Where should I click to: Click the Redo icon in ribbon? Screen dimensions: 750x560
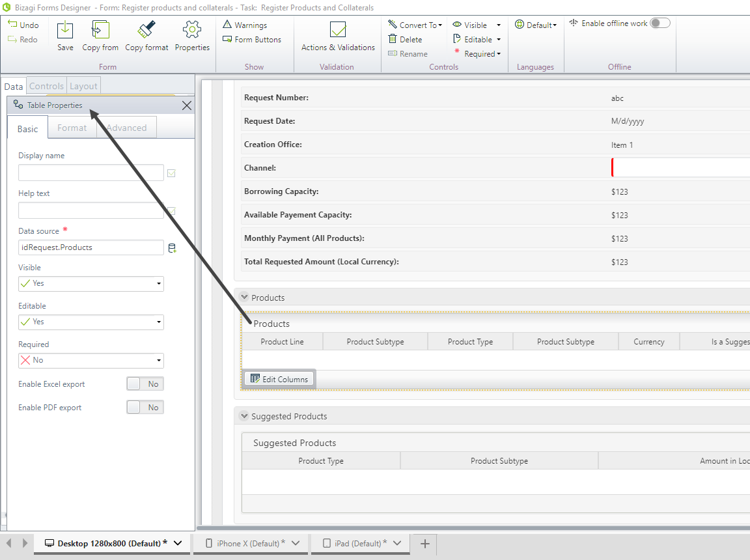point(12,39)
